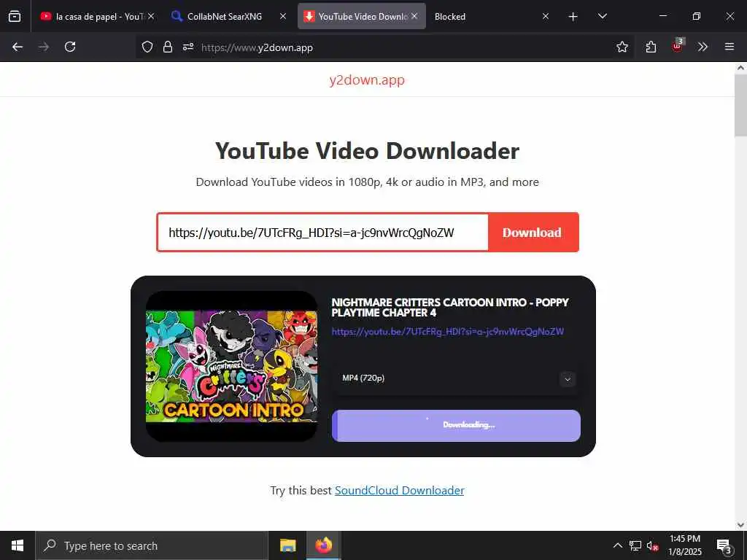
Task: Open site permissions icon in address bar
Action: pyautogui.click(x=188, y=47)
